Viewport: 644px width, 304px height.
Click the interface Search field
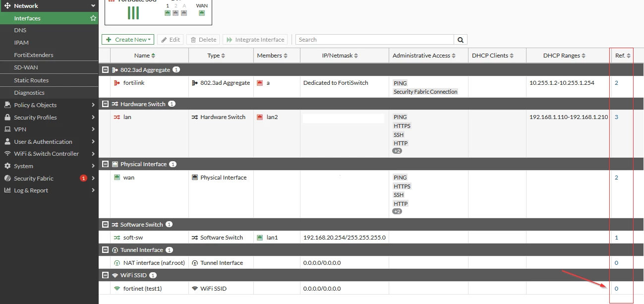coord(375,40)
